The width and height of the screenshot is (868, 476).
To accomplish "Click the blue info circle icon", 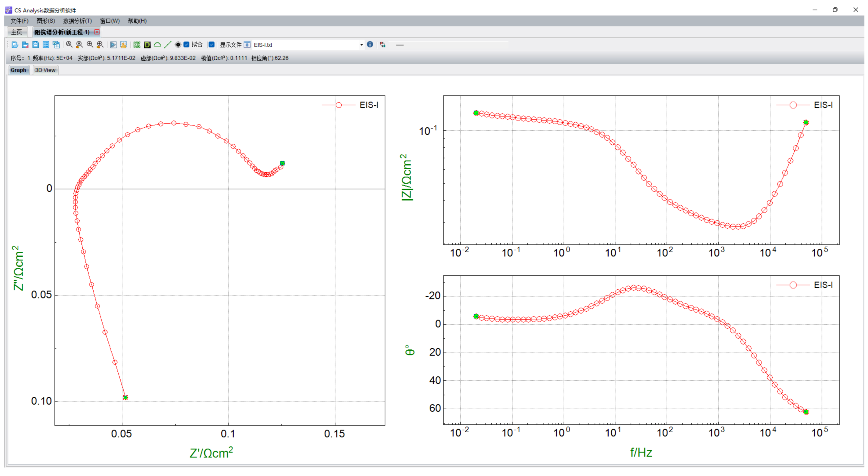I will (x=370, y=44).
